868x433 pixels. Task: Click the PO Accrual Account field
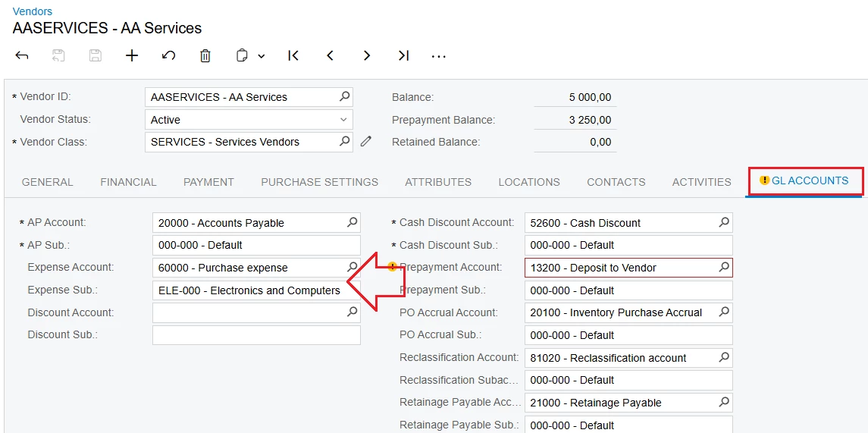pos(629,312)
